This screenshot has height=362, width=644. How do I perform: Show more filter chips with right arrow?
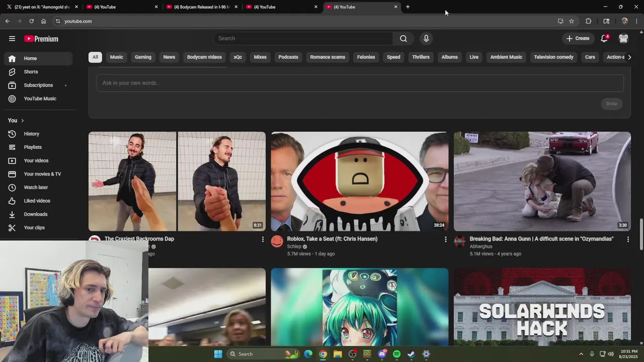point(629,57)
